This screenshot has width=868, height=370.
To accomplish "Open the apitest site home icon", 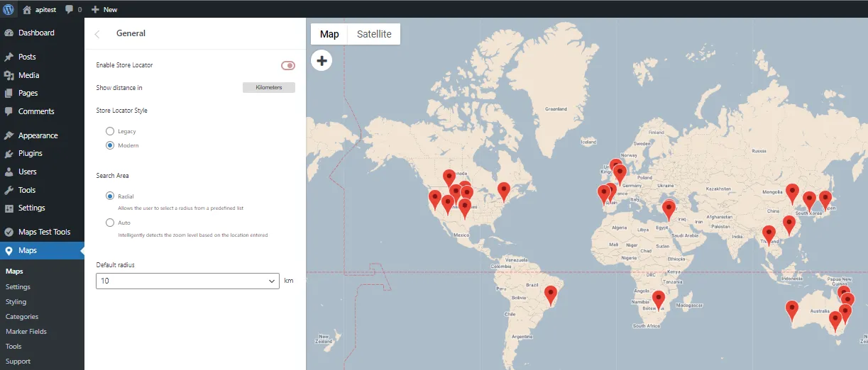I will [x=27, y=9].
